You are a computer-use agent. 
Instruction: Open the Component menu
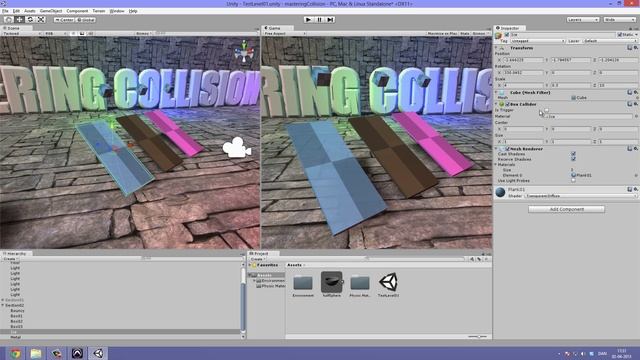[x=77, y=11]
